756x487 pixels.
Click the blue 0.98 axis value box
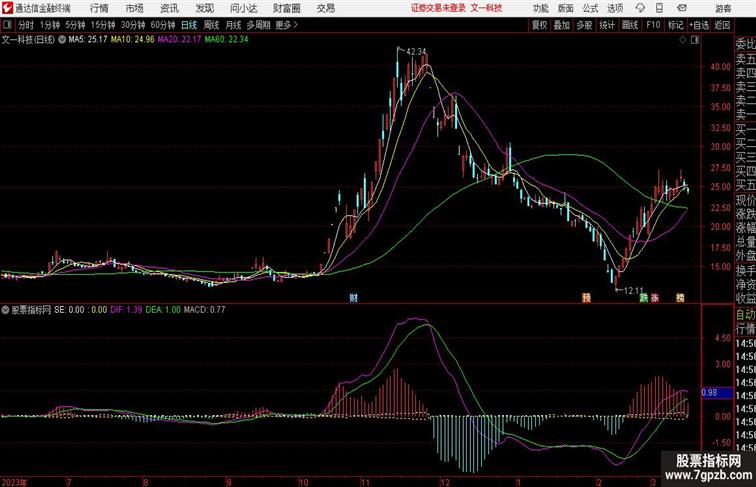click(716, 393)
